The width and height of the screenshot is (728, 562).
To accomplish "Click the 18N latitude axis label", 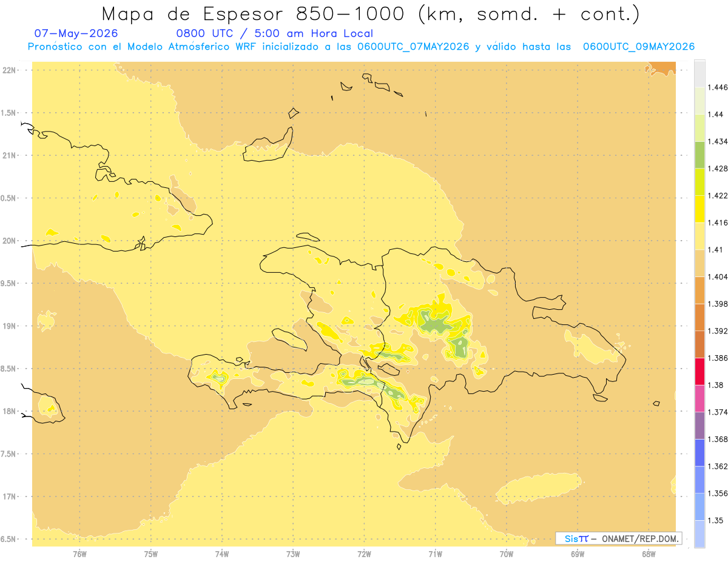I will pos(9,411).
